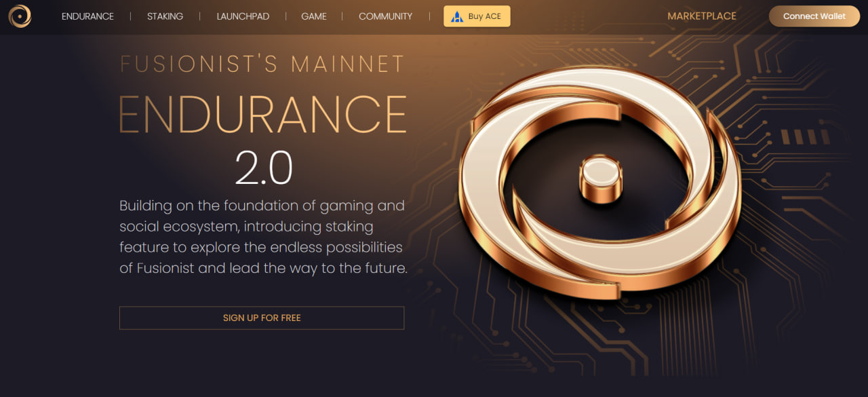The image size is (868, 397).
Task: Click the divider after the COMMUNITY item
Action: coord(430,16)
